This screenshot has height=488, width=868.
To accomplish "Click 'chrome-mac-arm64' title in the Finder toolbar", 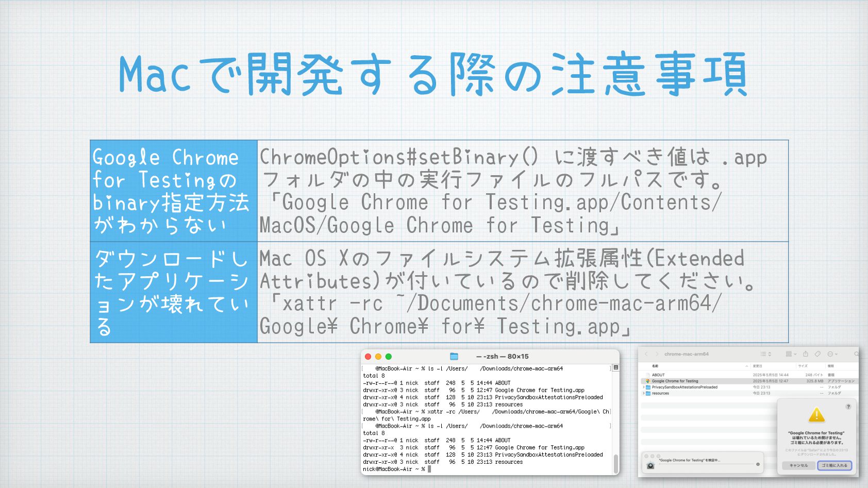I will click(x=687, y=354).
